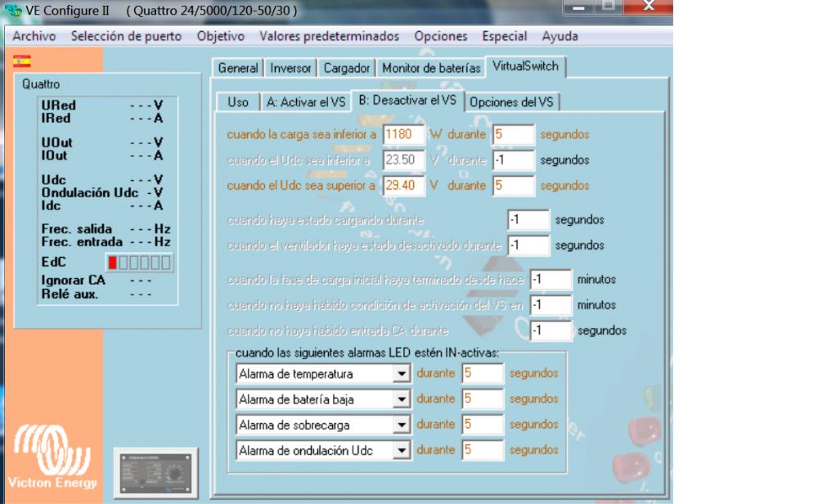This screenshot has height=504, width=818.
Task: Open the Selección de puerto menu
Action: pyautogui.click(x=126, y=36)
